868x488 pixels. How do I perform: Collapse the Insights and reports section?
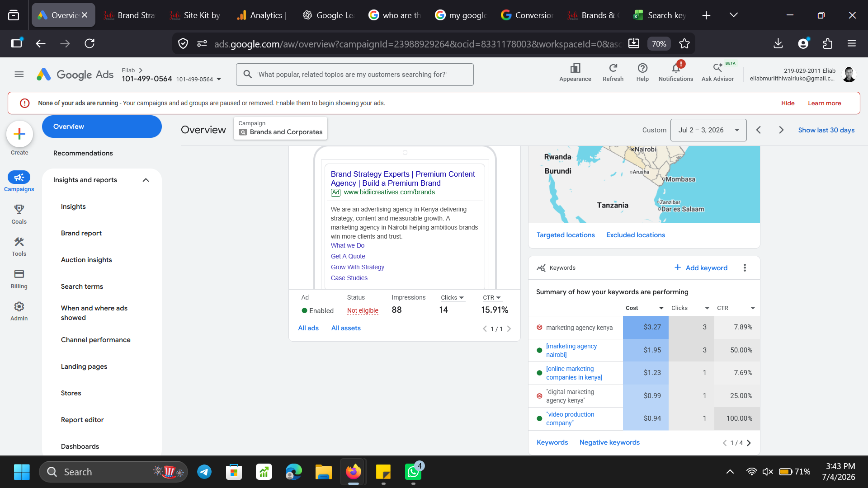tap(146, 180)
